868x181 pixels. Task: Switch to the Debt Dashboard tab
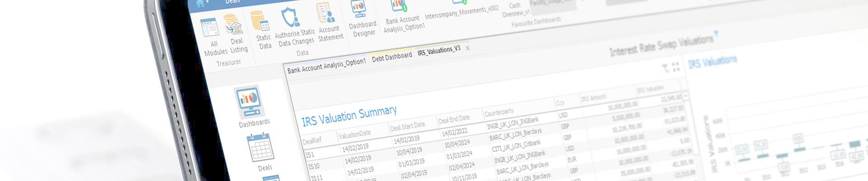pyautogui.click(x=392, y=57)
